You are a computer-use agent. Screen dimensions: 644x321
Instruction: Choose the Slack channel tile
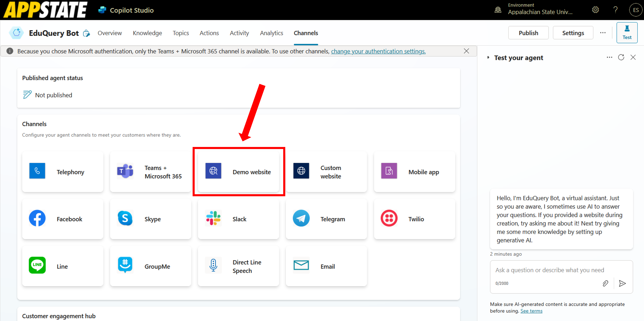(x=239, y=219)
